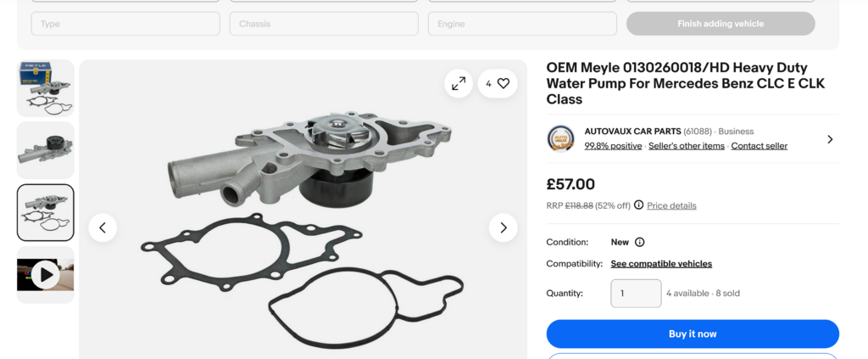Open the Engine vehicle field
This screenshot has width=868, height=359.
click(522, 24)
